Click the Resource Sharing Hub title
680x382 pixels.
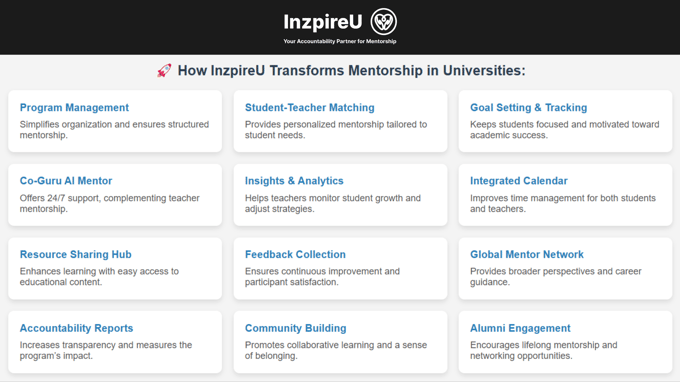point(75,255)
